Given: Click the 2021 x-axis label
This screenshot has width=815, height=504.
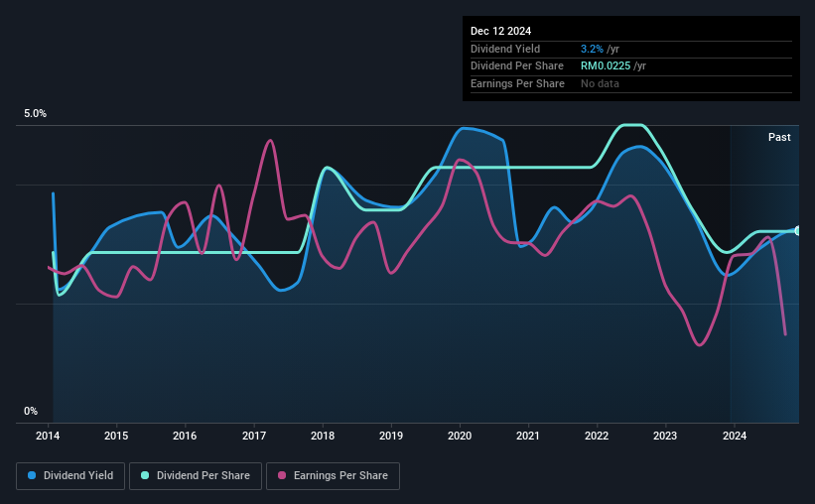Looking at the screenshot, I should pos(527,436).
